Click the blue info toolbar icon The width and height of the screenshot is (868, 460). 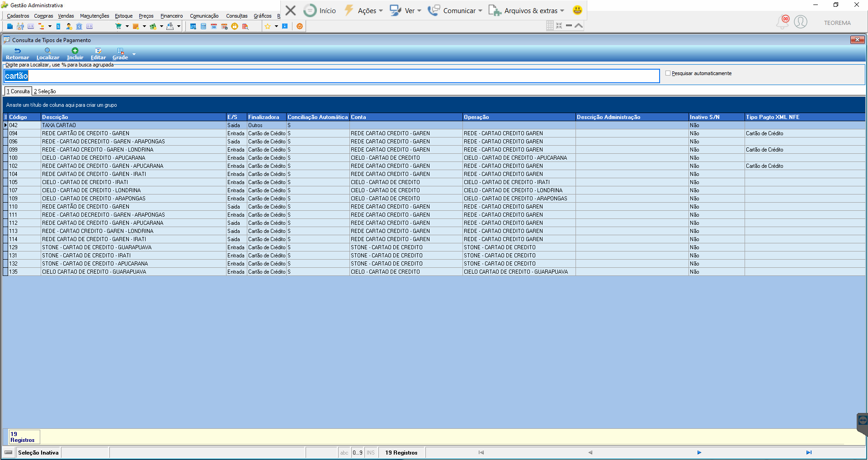tap(285, 26)
